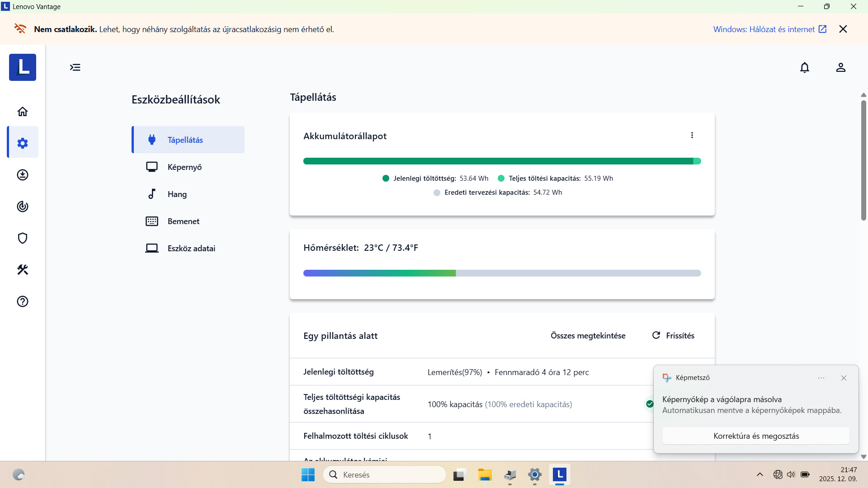Viewport: 868px width, 488px height.
Task: Click the Frissítés refresh button
Action: (x=673, y=336)
